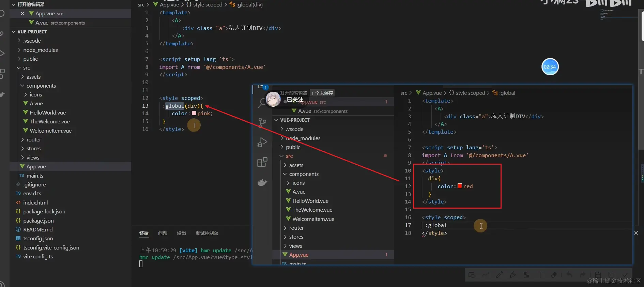Screen dimensions: 644x287
Task: Click the editor minimap preview
Action: [607, 14]
